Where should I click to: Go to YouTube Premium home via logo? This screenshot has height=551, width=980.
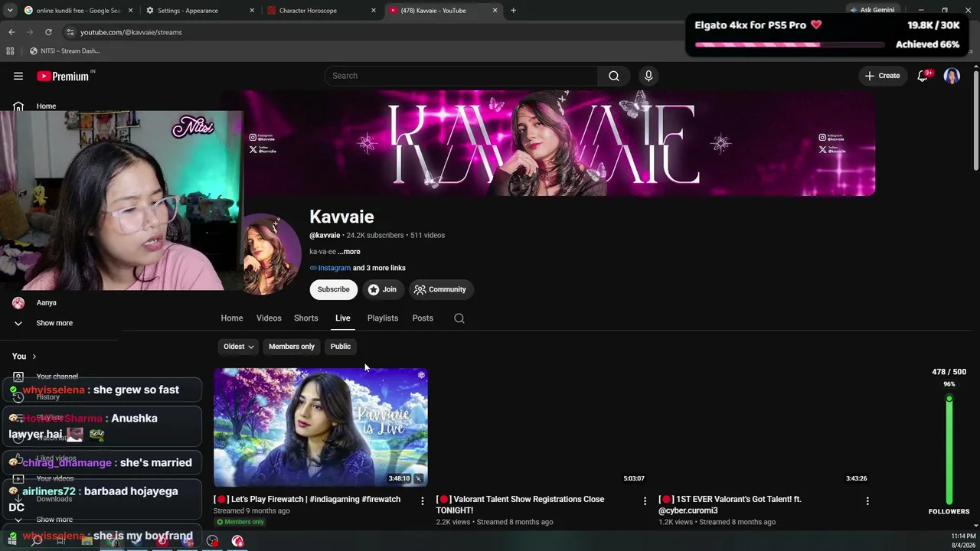coord(63,76)
